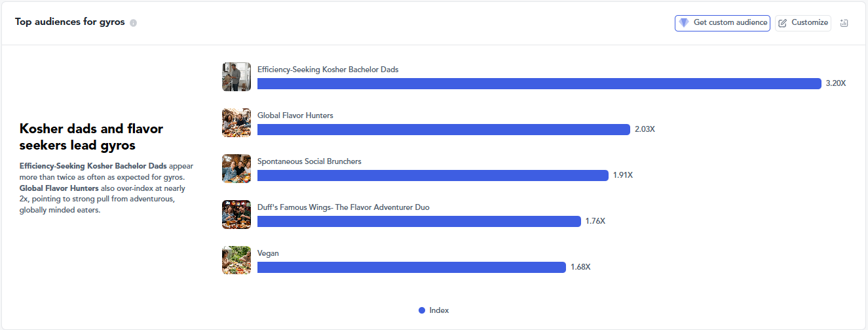Viewport: 868px width, 330px height.
Task: Select the Global Flavor Hunters 2.03X bar
Action: (443, 129)
